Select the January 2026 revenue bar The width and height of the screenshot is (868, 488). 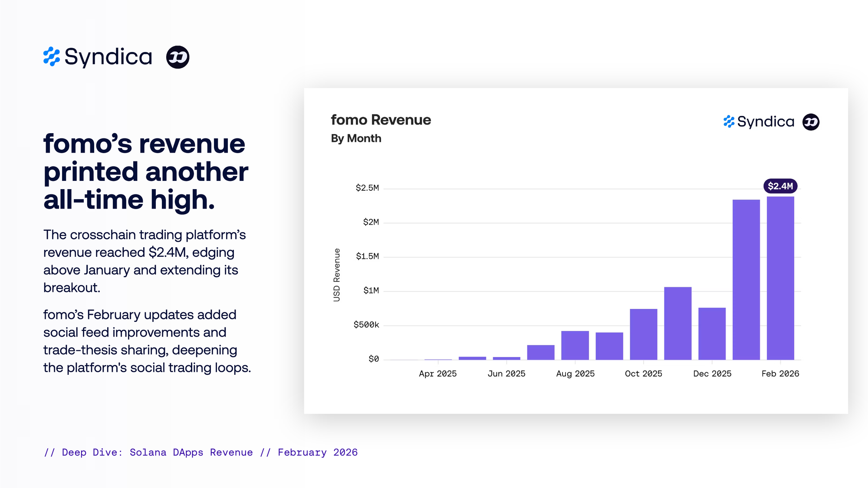click(x=746, y=280)
